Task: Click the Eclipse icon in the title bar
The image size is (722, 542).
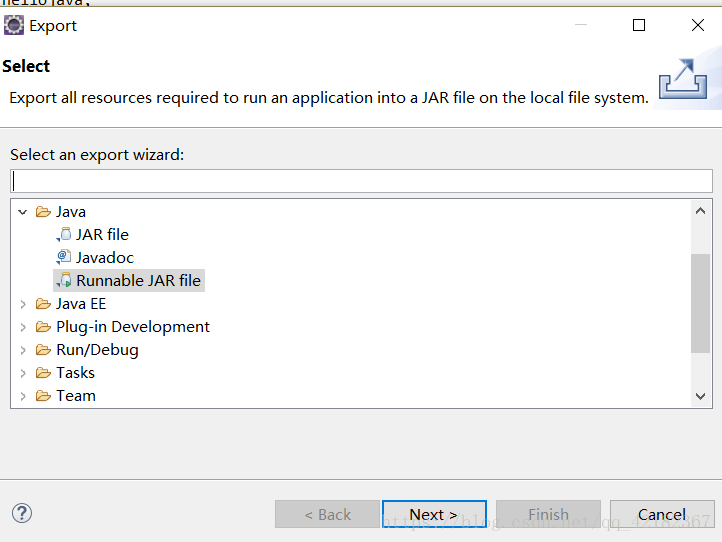Action: pos(14,25)
